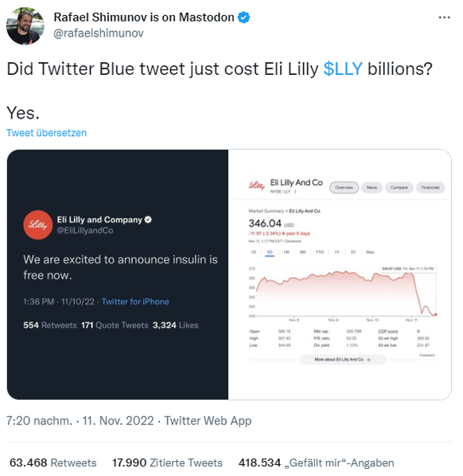This screenshot has height=476, width=463.
Task: Click More about Eli Lilly And Co button
Action: tap(343, 360)
